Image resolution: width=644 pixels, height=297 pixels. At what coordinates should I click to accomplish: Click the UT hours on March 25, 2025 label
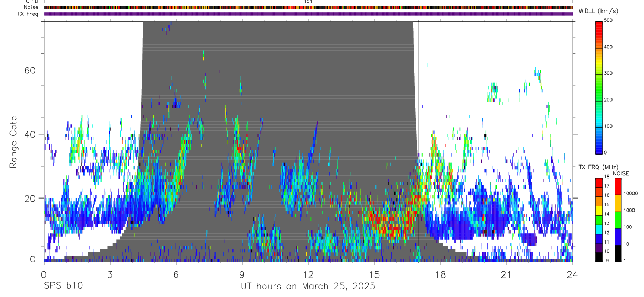pyautogui.click(x=308, y=287)
